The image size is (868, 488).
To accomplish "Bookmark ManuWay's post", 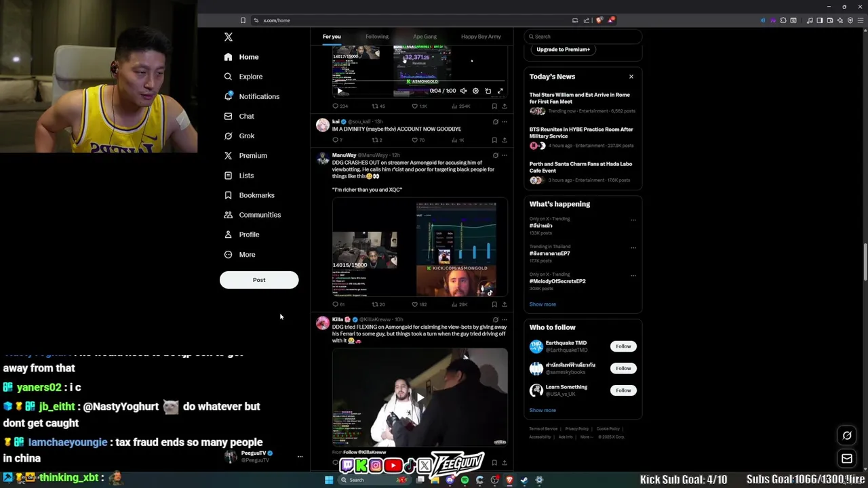I will coord(494,304).
